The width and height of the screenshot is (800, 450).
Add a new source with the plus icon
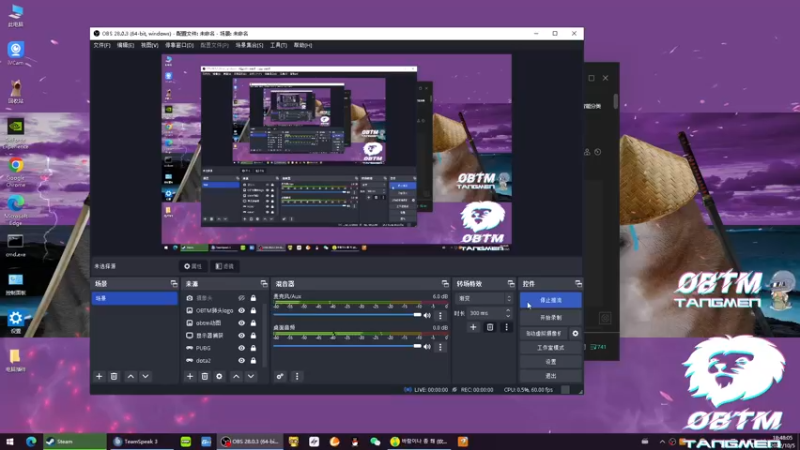pyautogui.click(x=190, y=377)
